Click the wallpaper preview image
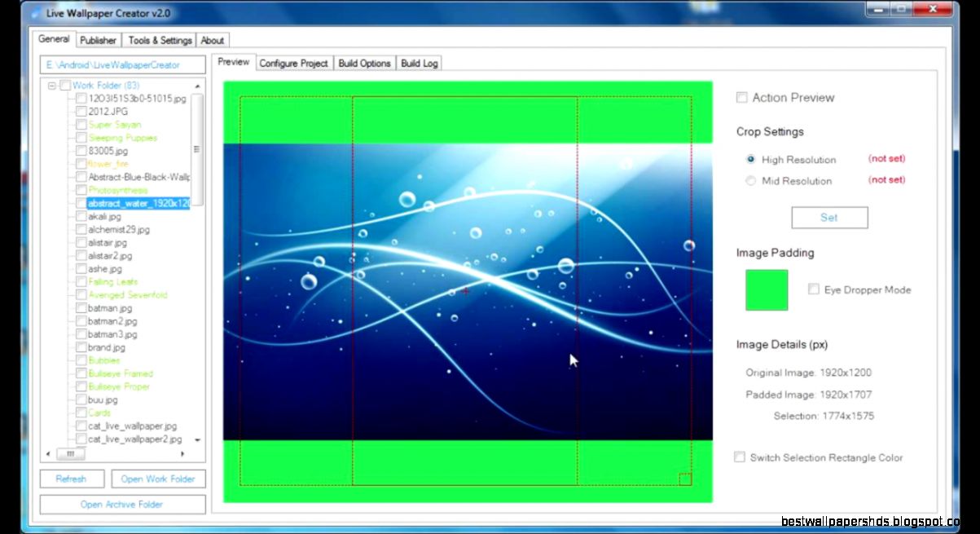The height and width of the screenshot is (534, 980). (468, 292)
